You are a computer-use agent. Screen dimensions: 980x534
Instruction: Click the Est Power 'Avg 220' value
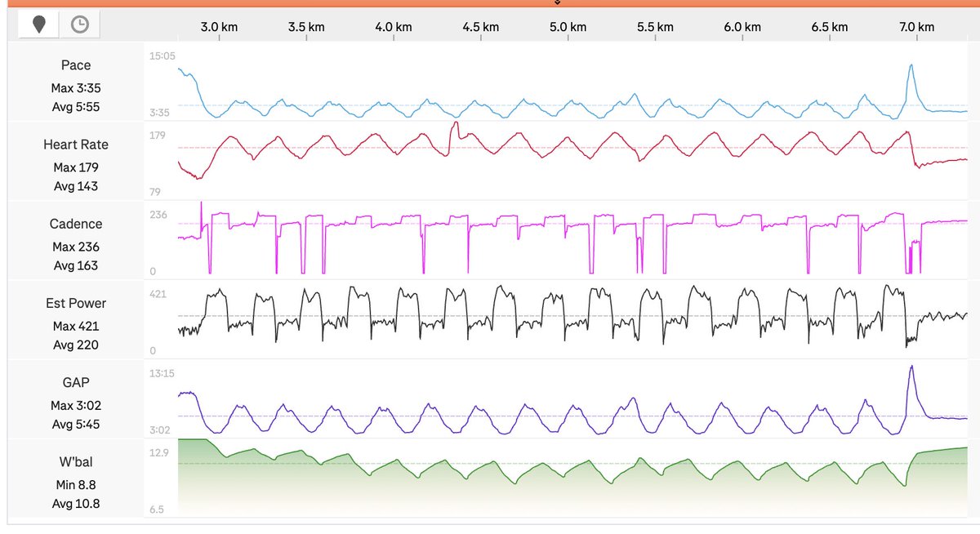coord(76,345)
